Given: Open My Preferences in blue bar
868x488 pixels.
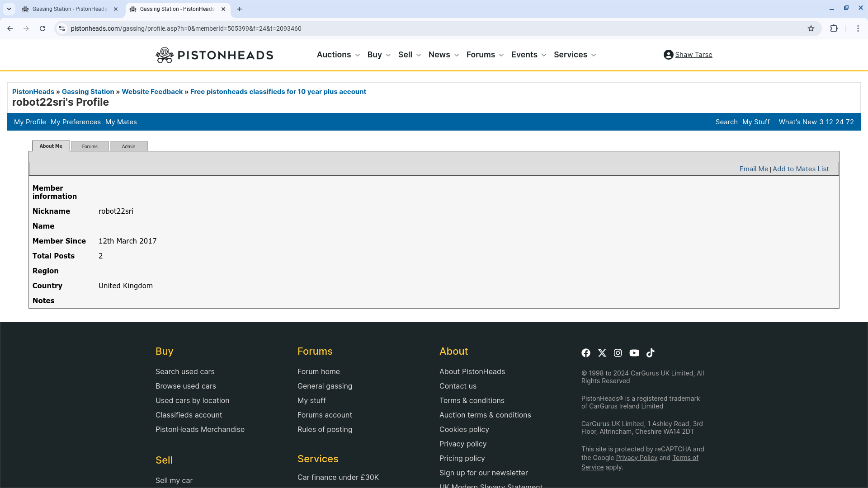Looking at the screenshot, I should click(75, 122).
